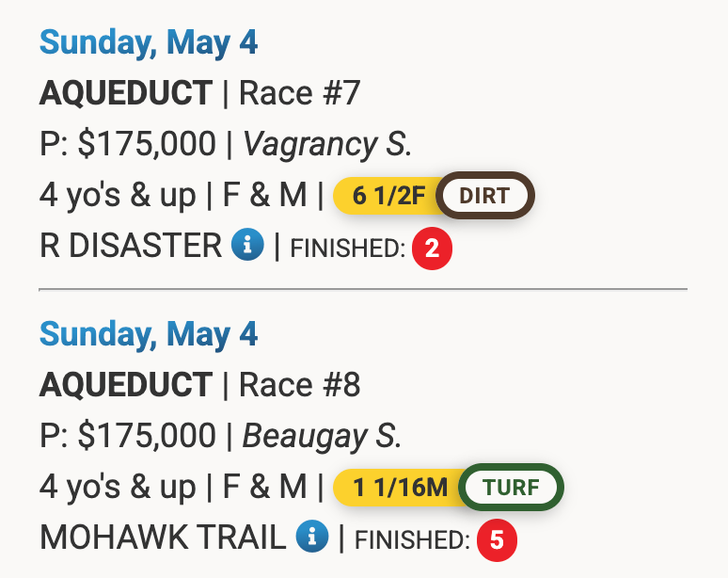
Task: Click the red finished position 2 badge
Action: [x=432, y=249]
